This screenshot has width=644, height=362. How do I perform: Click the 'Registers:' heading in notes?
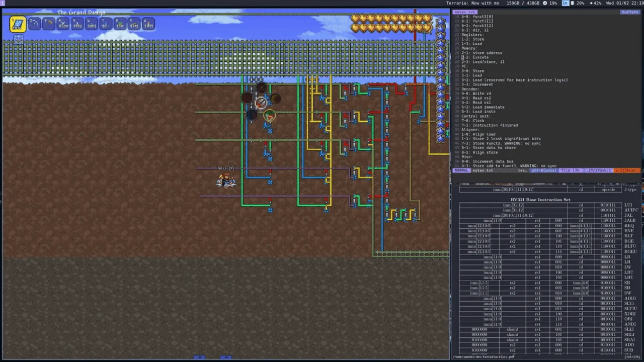point(472,35)
